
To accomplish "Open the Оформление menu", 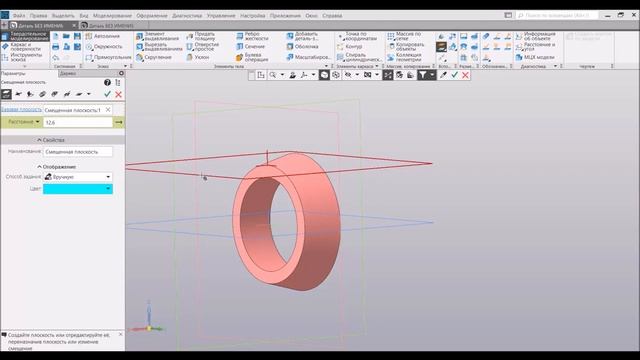I will [x=152, y=16].
